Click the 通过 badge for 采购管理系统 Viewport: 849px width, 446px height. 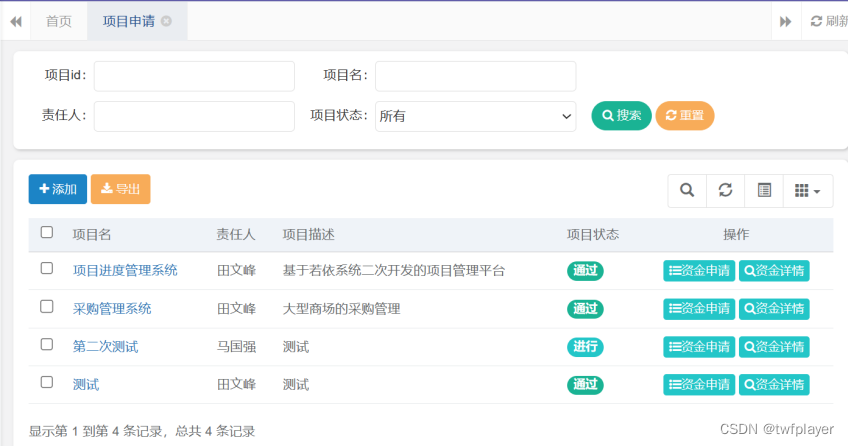tap(585, 309)
